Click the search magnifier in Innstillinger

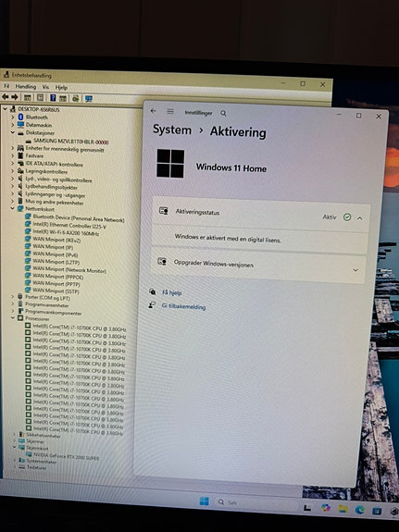(223, 113)
